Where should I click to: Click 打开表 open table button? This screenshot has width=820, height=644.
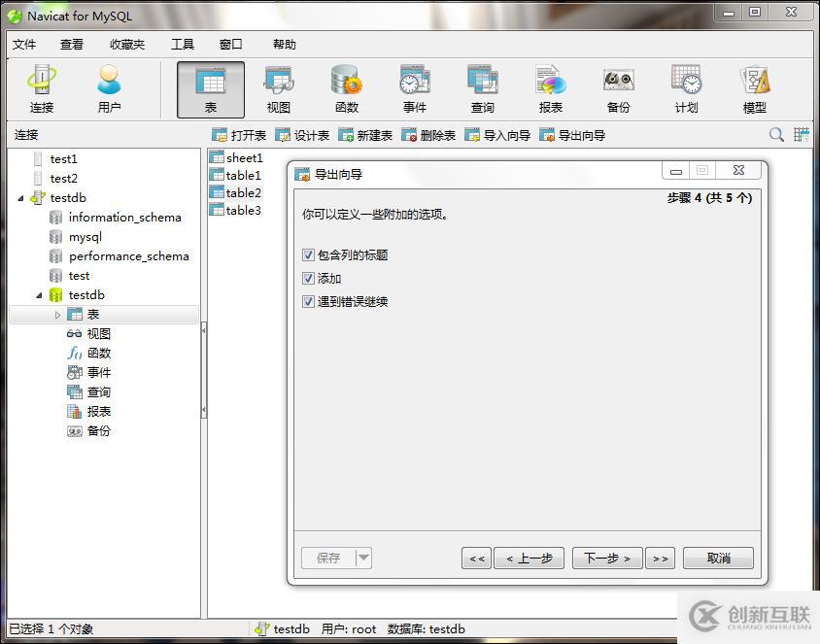point(239,135)
